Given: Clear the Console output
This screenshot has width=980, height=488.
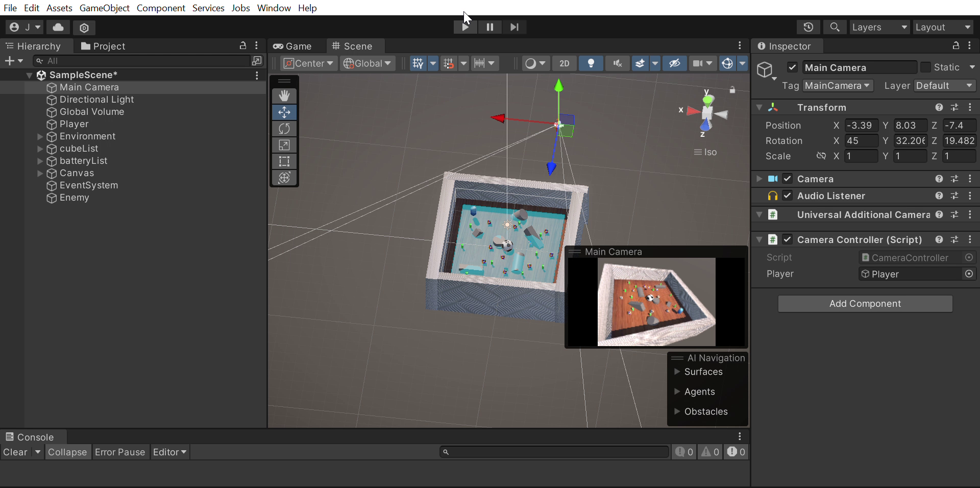Looking at the screenshot, I should point(17,452).
